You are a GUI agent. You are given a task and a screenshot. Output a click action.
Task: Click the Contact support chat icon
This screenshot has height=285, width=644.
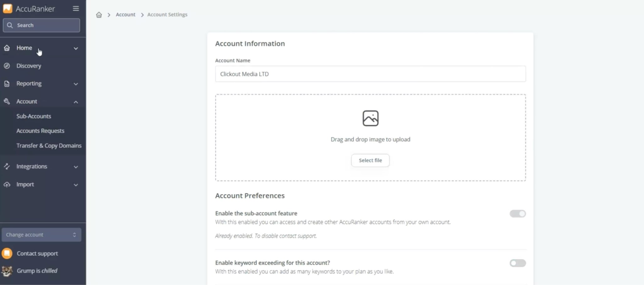point(7,253)
